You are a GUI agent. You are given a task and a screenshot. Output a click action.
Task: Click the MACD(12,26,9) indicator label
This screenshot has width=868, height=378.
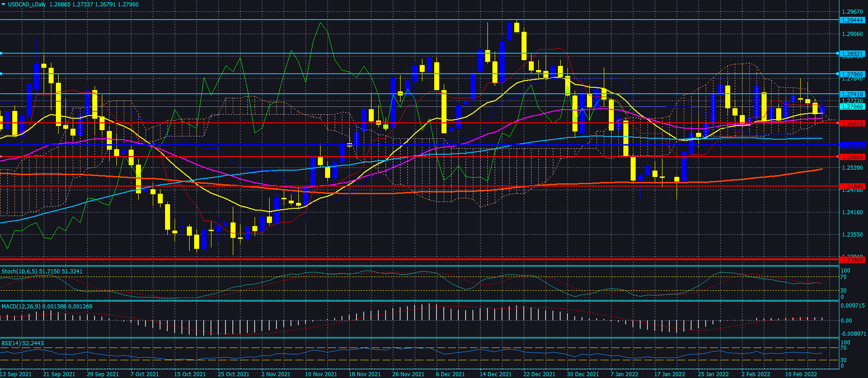21,307
